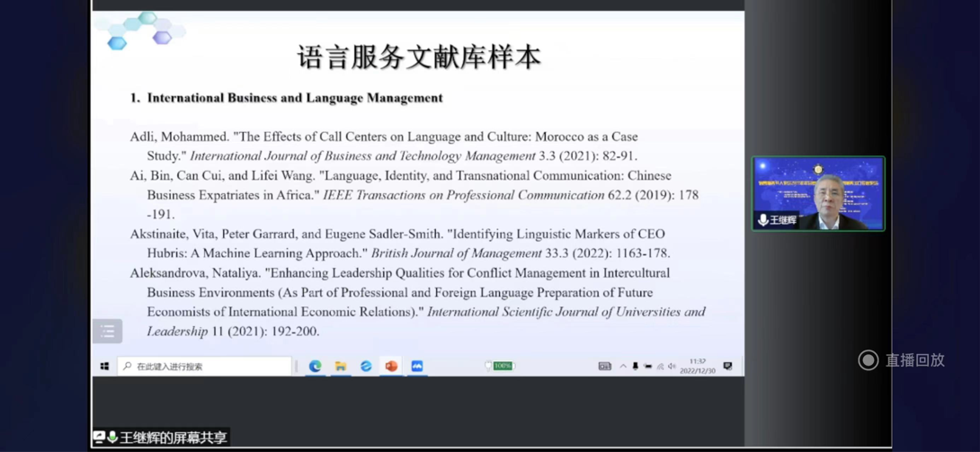Open the Tencent Meeting taskbar icon
This screenshot has width=980, height=452.
coord(417,367)
